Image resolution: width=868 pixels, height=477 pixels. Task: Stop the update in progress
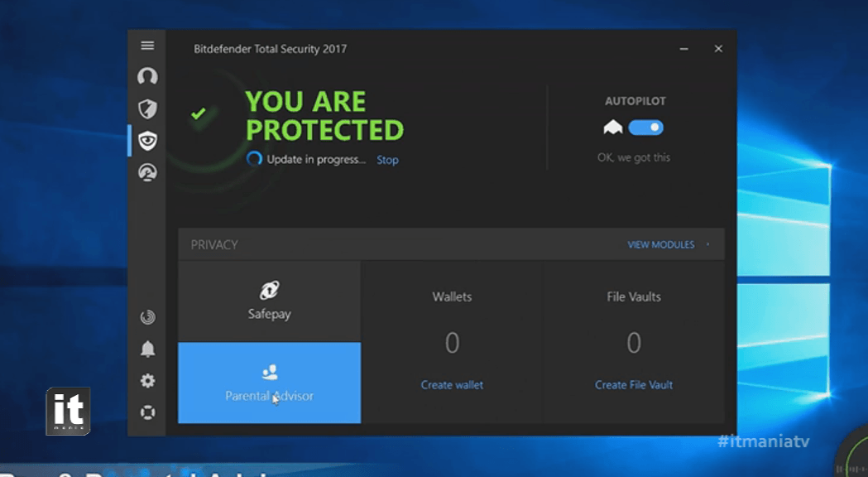click(387, 160)
